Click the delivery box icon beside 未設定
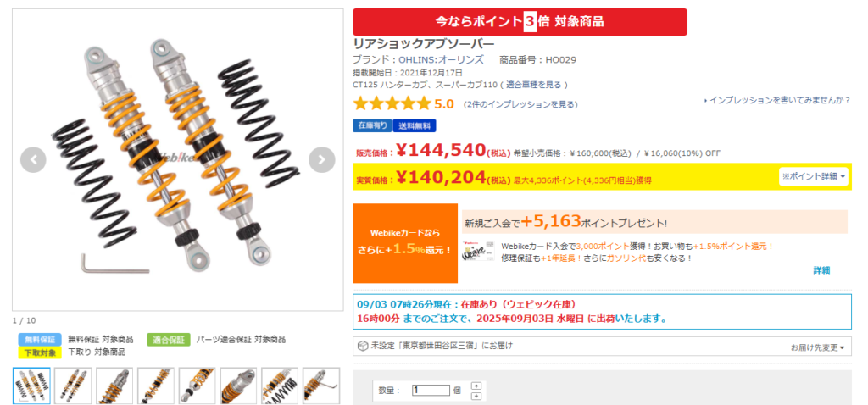Image resolution: width=868 pixels, height=405 pixels. (x=363, y=347)
